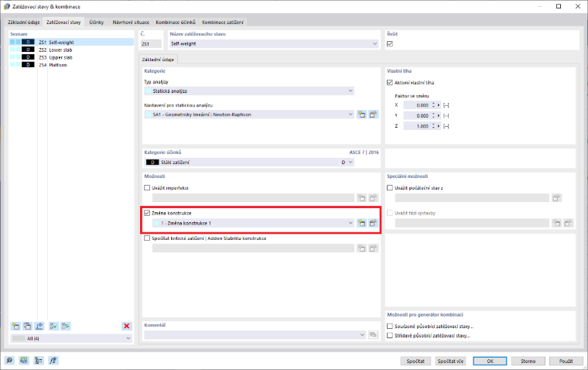Adjust X factor spinner arrows

click(x=433, y=105)
